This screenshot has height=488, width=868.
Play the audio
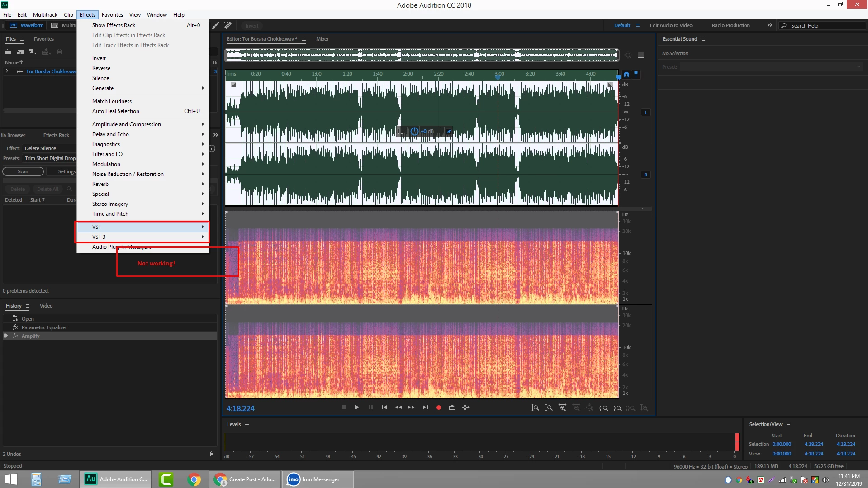click(x=357, y=407)
